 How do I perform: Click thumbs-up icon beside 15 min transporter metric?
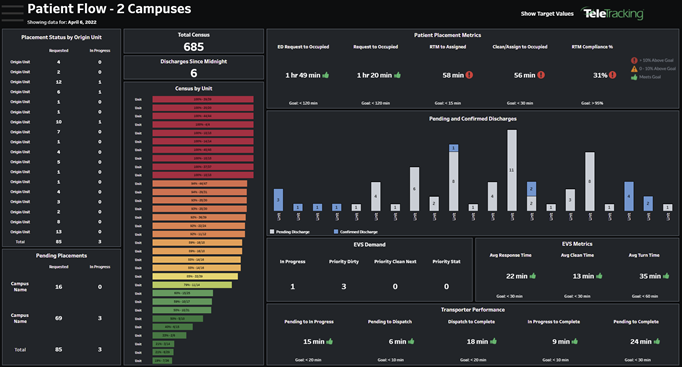(329, 341)
